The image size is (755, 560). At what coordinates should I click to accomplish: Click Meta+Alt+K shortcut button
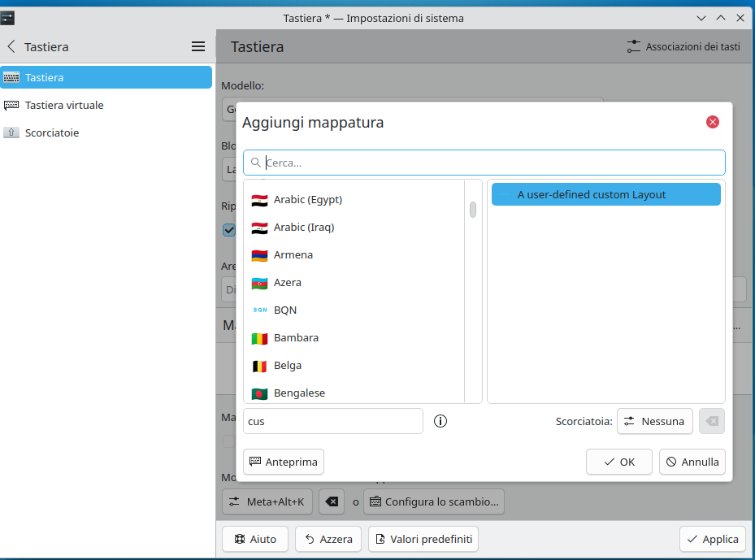point(267,501)
